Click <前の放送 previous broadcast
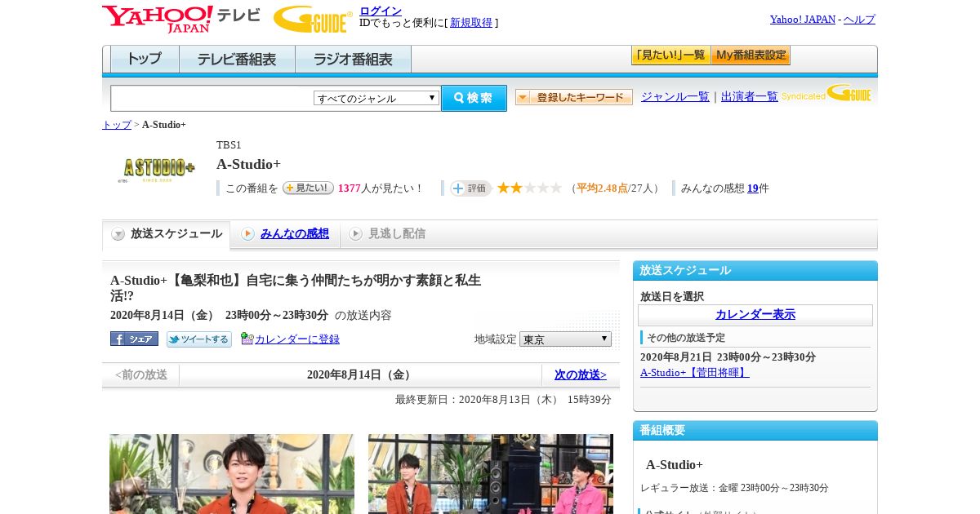Image resolution: width=980 pixels, height=514 pixels. point(141,375)
